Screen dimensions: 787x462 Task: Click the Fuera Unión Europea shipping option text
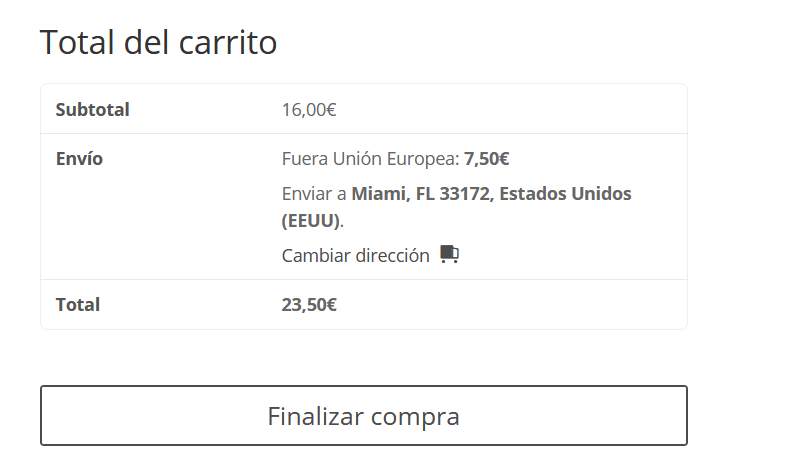(x=370, y=159)
